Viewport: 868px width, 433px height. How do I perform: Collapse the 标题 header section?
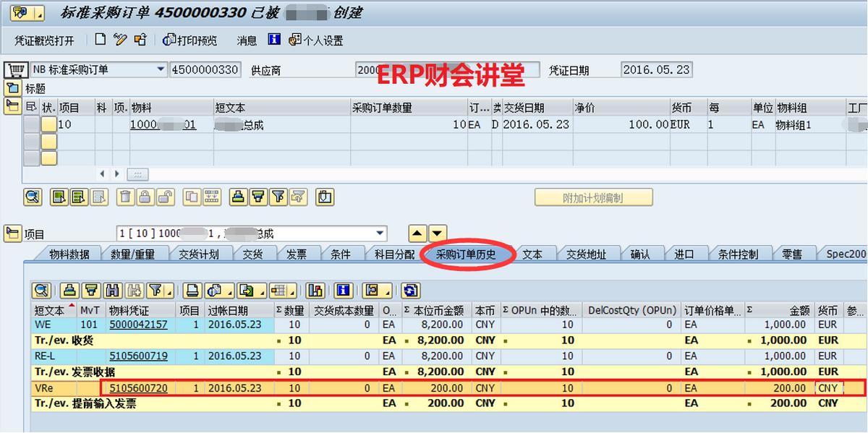(13, 88)
